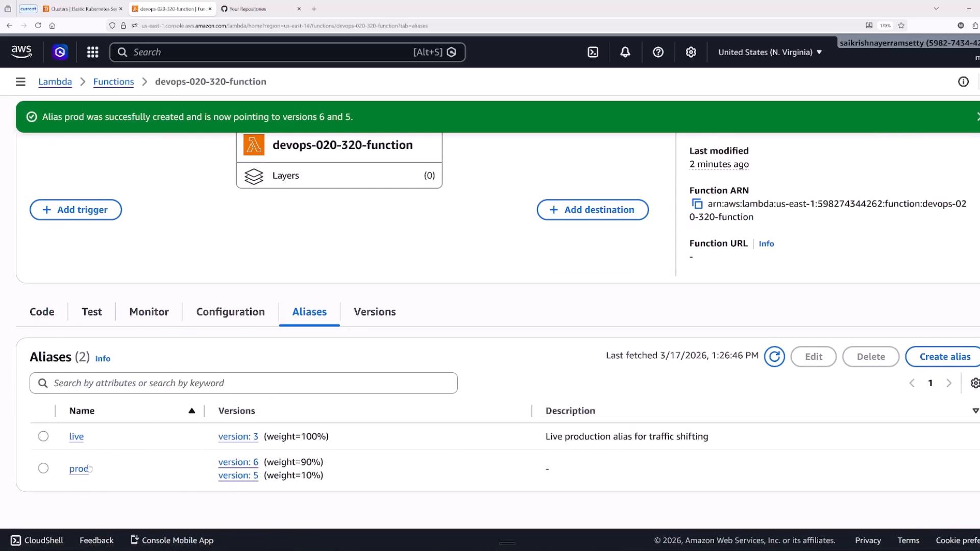Launch CloudShell from the top navigation icon

593,52
